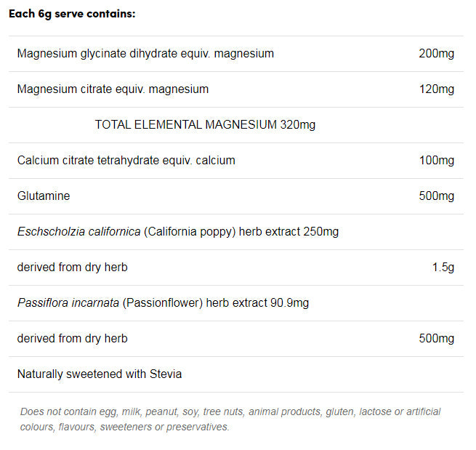Viewport: 476px width, 450px height.
Task: Select the "herb extract 90.9mg" text
Action: (x=257, y=302)
